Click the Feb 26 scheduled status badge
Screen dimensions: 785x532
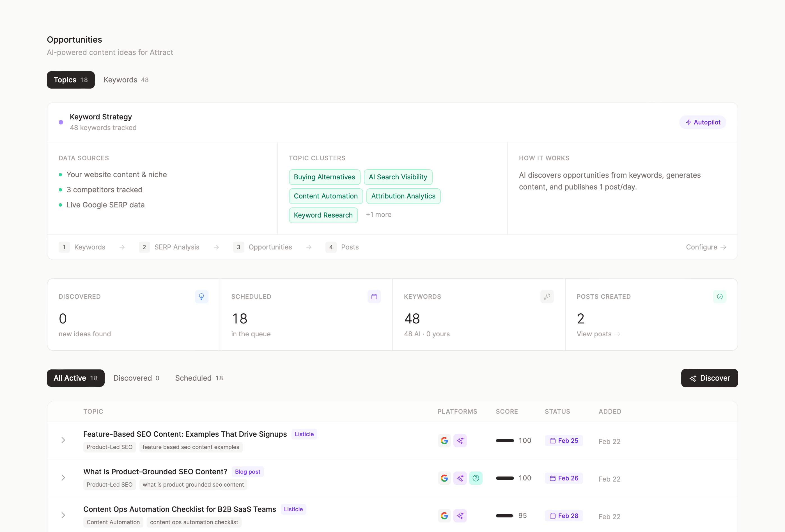click(x=564, y=478)
